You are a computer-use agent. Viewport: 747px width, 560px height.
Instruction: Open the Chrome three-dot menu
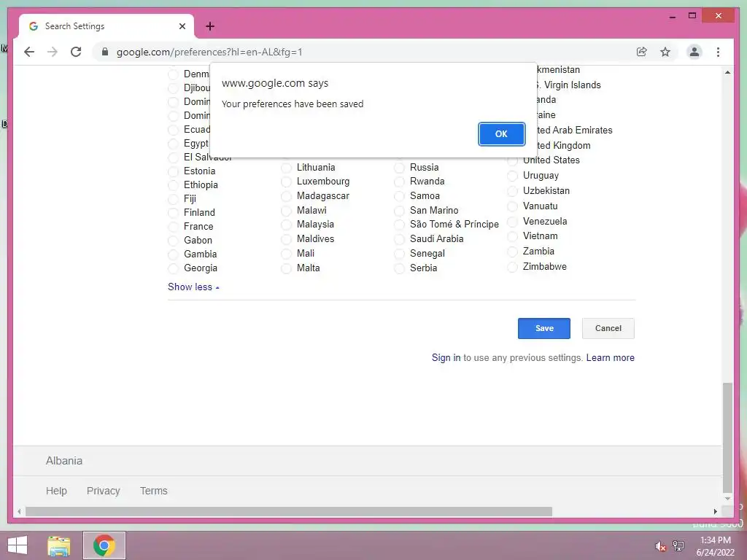tap(718, 52)
